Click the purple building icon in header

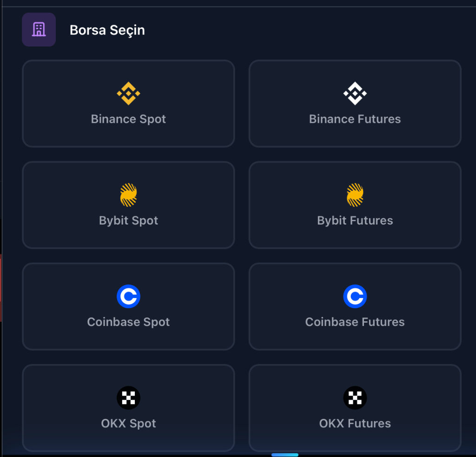pyautogui.click(x=39, y=30)
